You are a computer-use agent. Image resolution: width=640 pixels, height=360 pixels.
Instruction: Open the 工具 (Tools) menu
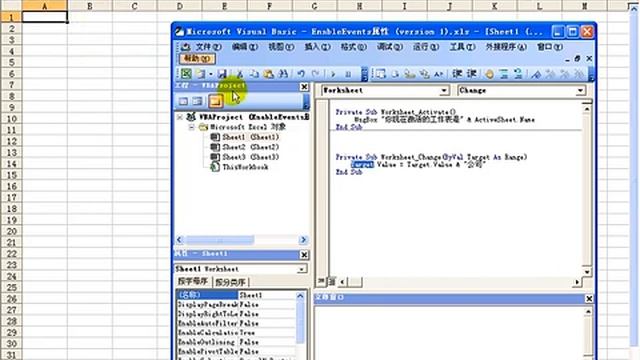click(x=462, y=47)
